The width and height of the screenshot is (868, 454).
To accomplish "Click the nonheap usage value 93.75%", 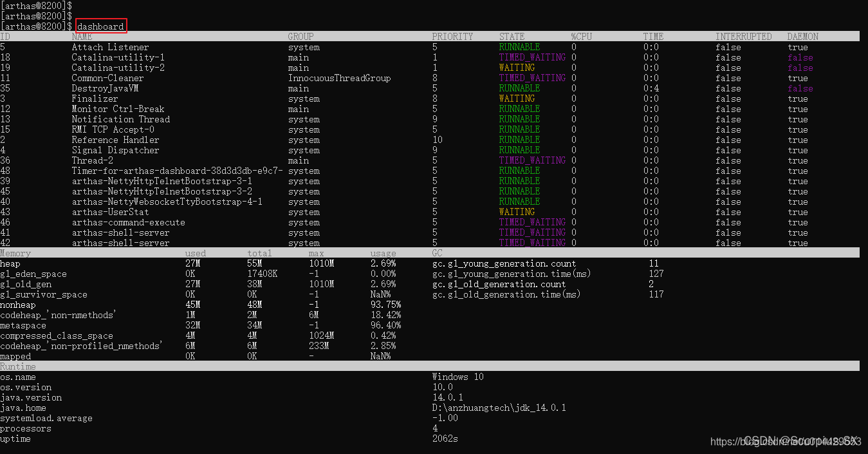I will pos(385,305).
